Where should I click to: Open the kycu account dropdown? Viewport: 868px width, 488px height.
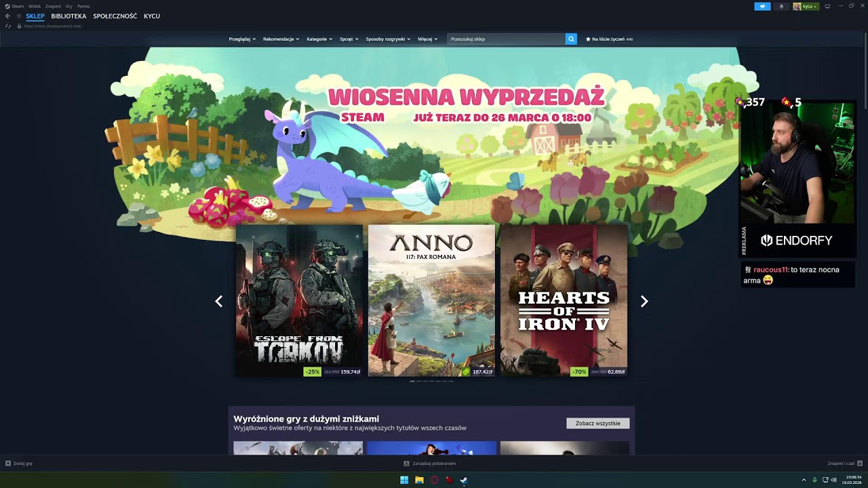(x=810, y=6)
